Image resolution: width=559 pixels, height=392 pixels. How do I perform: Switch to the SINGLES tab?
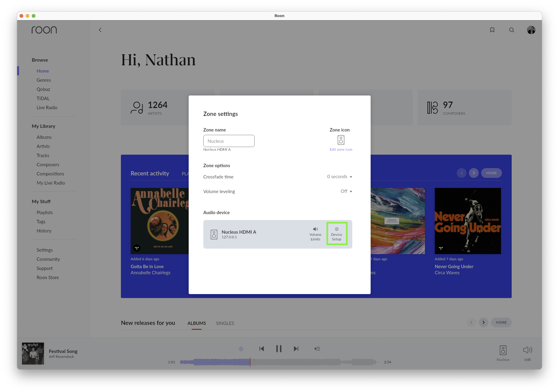(225, 323)
